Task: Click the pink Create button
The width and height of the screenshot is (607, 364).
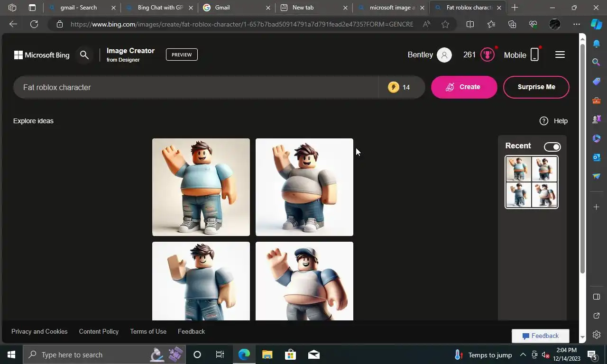Action: 464,87
